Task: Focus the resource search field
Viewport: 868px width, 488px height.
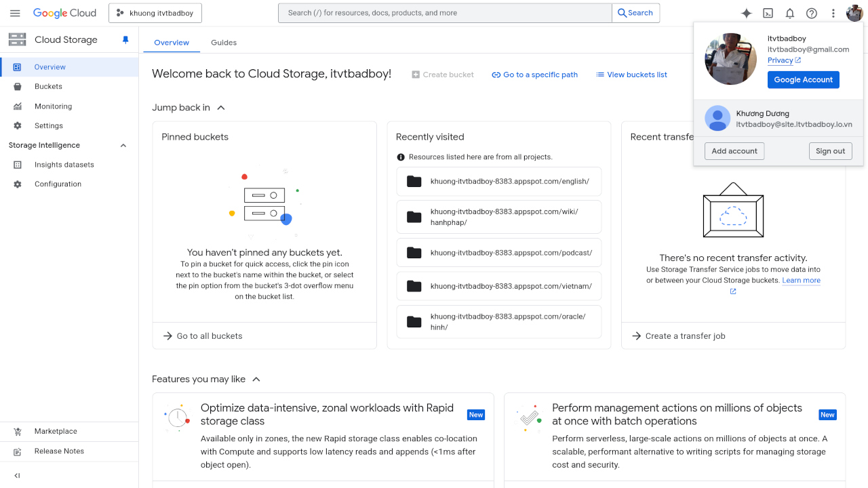Action: click(x=445, y=13)
